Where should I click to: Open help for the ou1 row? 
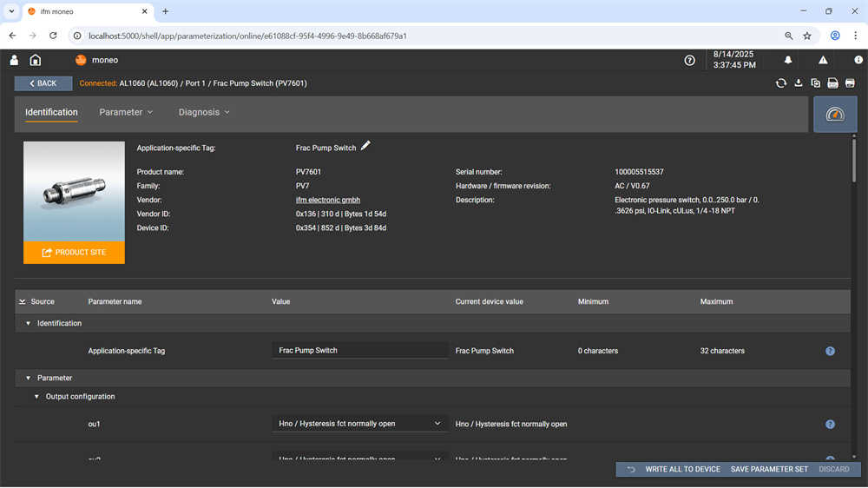pos(830,425)
